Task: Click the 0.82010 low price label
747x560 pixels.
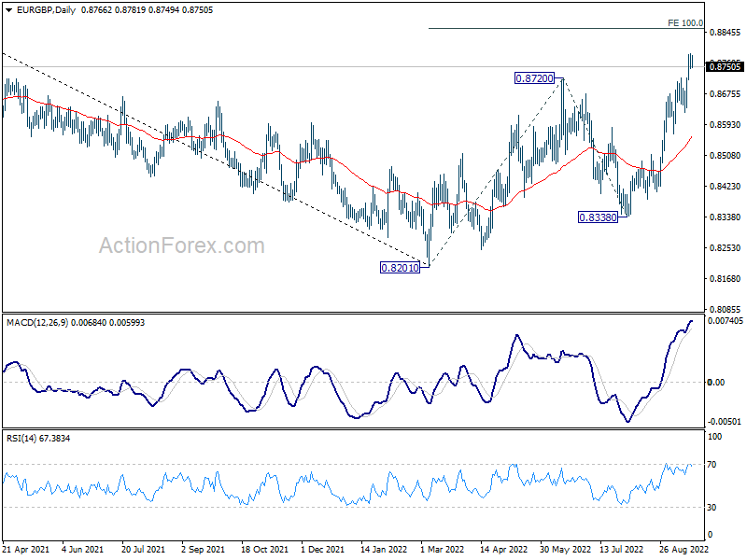Action: pyautogui.click(x=401, y=268)
